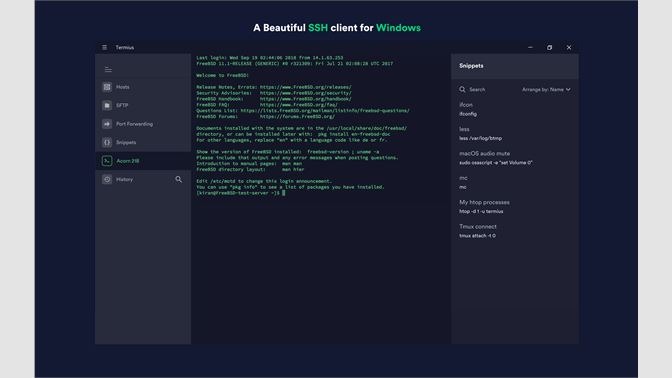The width and height of the screenshot is (672, 378).
Task: Collapse the sidebar using the menu icon above Hosts
Action: coord(108,69)
